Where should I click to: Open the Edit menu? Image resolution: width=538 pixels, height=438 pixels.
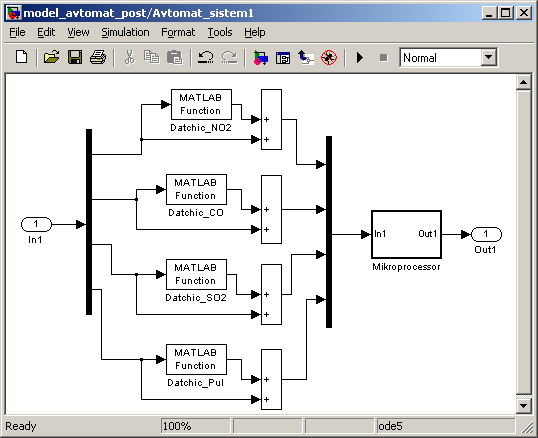click(x=46, y=32)
